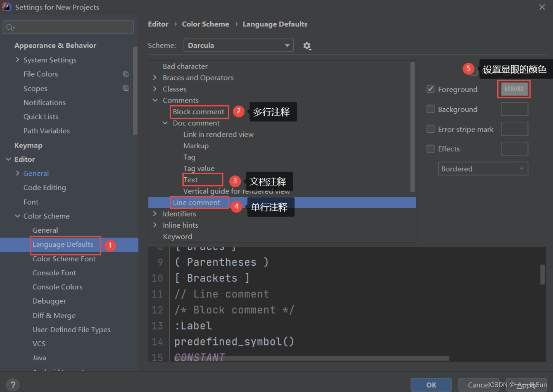Screen dimensions: 553x392
Task: Select Markup under Doc comment
Action: click(x=196, y=146)
